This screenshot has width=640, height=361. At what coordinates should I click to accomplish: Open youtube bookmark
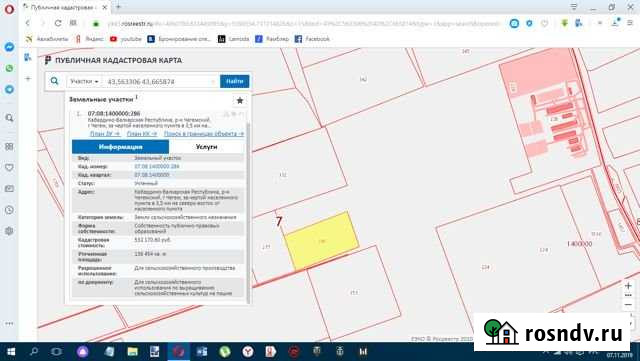click(x=126, y=39)
